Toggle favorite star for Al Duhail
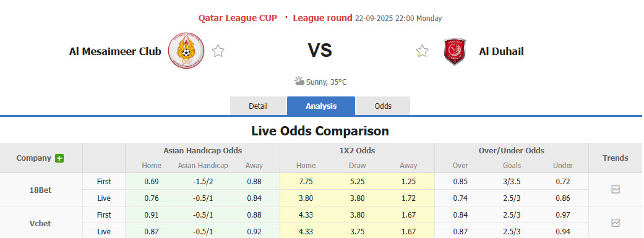 (x=422, y=51)
